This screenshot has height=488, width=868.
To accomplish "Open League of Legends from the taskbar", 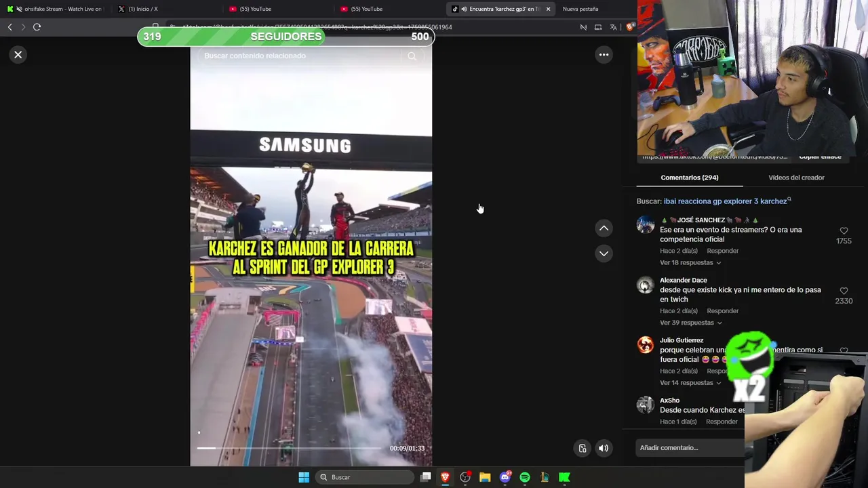I will (545, 477).
